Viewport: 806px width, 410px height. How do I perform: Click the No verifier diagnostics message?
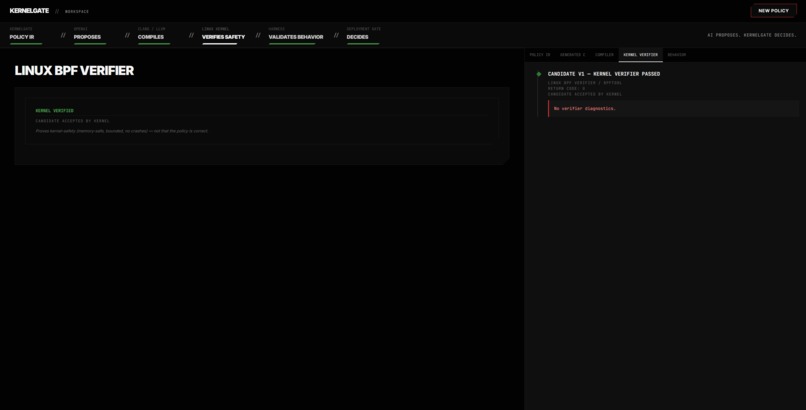(584, 108)
